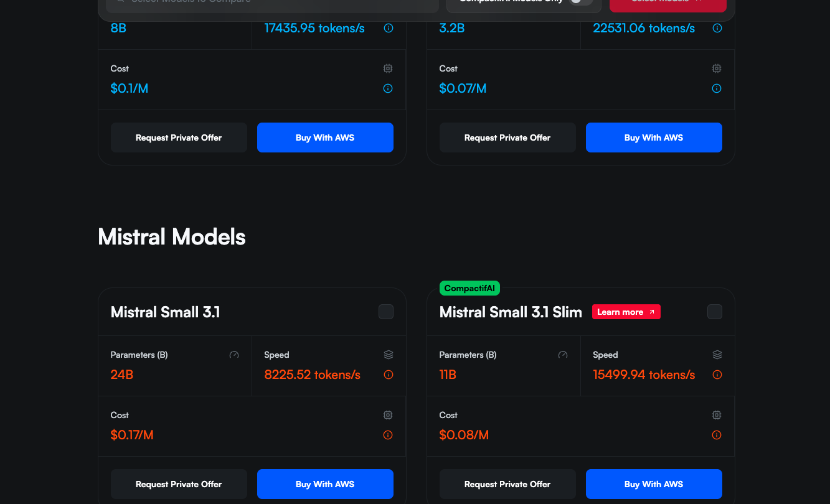The image size is (830, 504).
Task: Click Request Private Offer under Mistral Small 3.1
Action: (x=179, y=484)
